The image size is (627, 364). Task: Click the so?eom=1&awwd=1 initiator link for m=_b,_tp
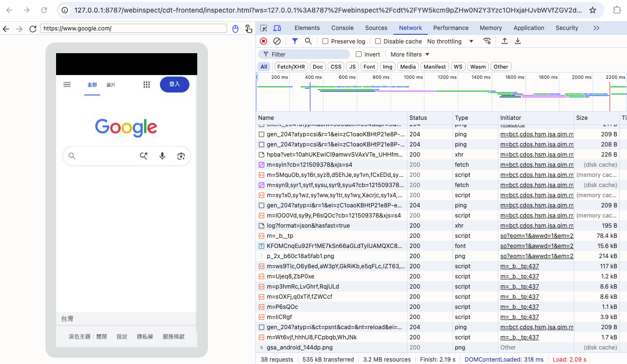pyautogui.click(x=537, y=236)
